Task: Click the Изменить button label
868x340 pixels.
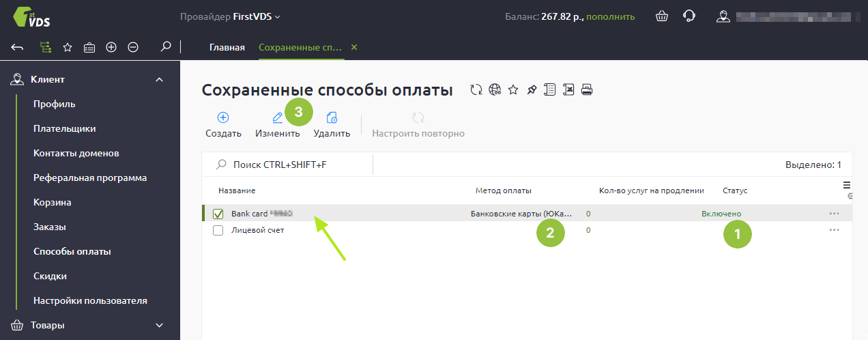Action: point(277,133)
